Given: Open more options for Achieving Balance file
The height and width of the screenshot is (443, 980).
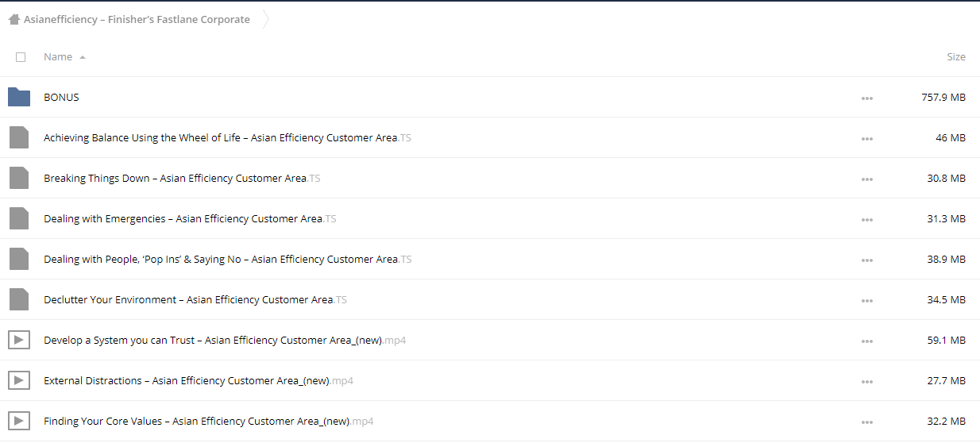Looking at the screenshot, I should tap(867, 138).
